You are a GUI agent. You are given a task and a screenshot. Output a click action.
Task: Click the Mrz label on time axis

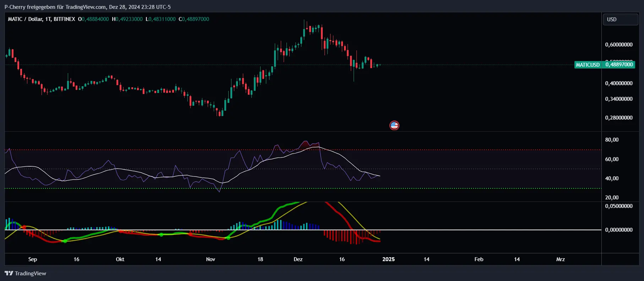(561, 259)
